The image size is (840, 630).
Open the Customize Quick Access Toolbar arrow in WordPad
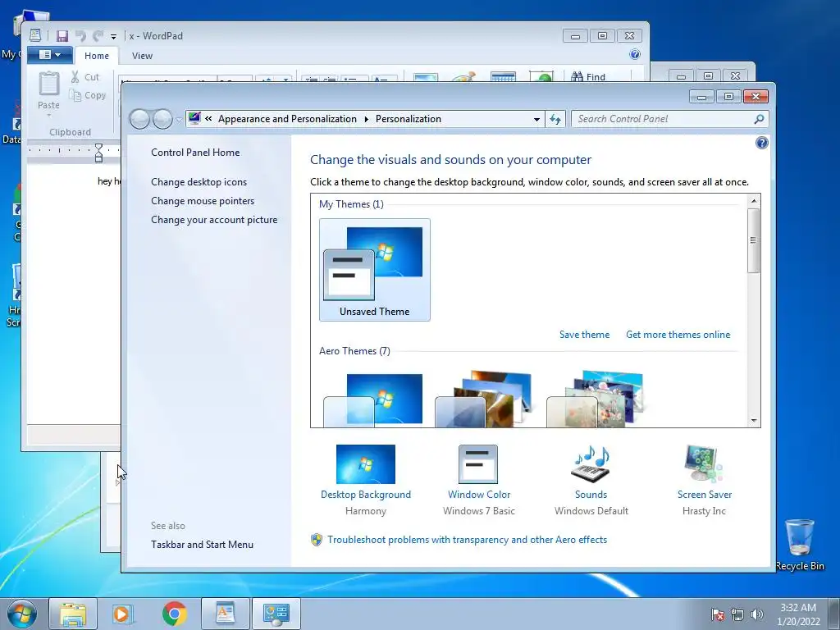coord(113,36)
